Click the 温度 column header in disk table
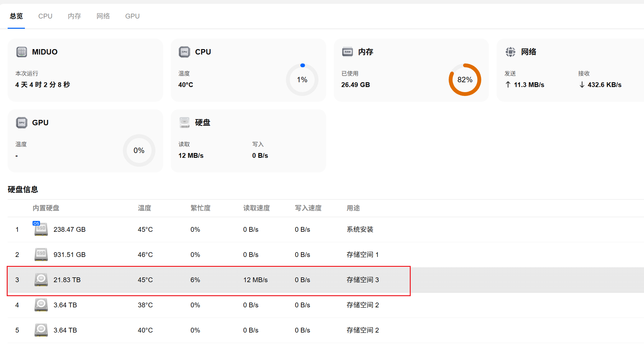Viewport: 644px width, 344px height. point(145,208)
